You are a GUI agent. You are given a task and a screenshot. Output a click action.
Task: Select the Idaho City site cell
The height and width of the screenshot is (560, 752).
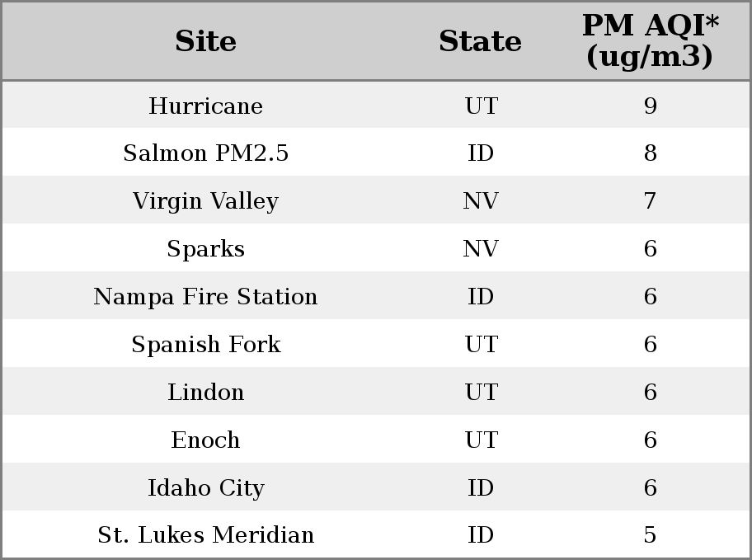[x=205, y=487]
